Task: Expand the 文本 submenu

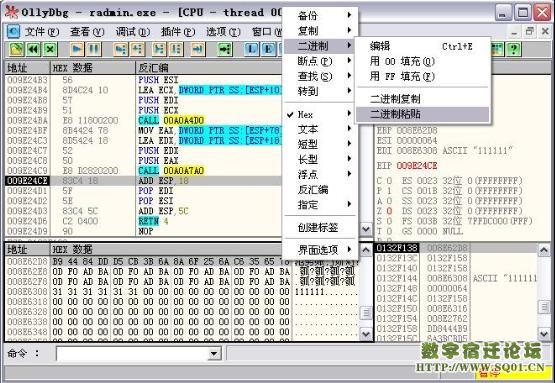Action: pyautogui.click(x=319, y=129)
